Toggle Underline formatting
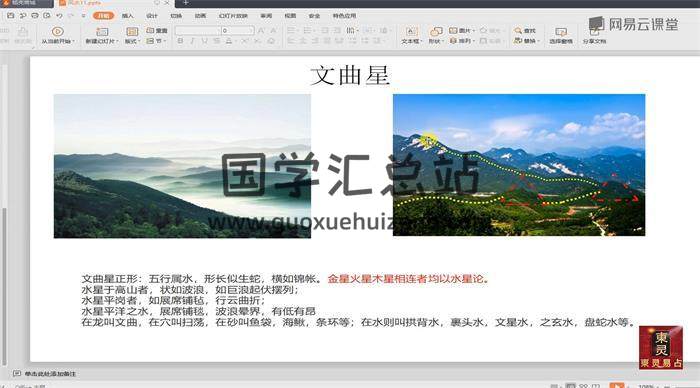700x388 pixels. click(x=204, y=41)
